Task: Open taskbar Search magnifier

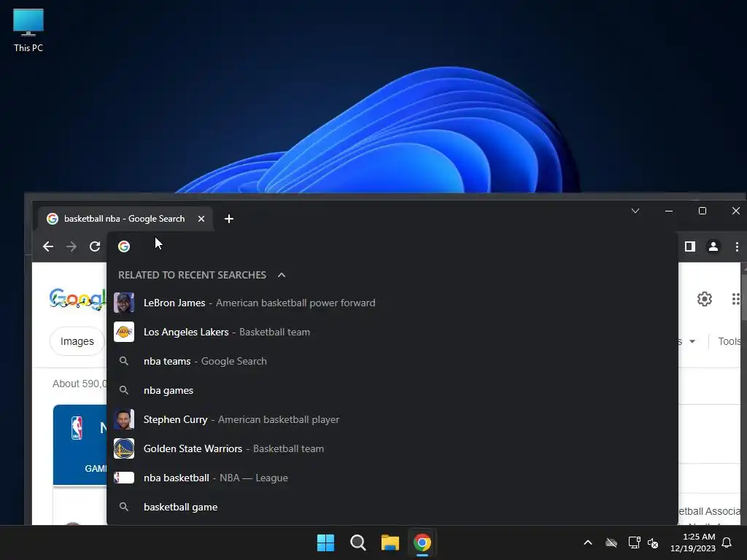Action: (x=357, y=542)
